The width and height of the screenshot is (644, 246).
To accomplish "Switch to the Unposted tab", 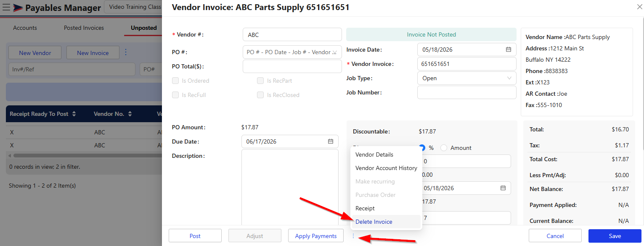I will 143,28.
